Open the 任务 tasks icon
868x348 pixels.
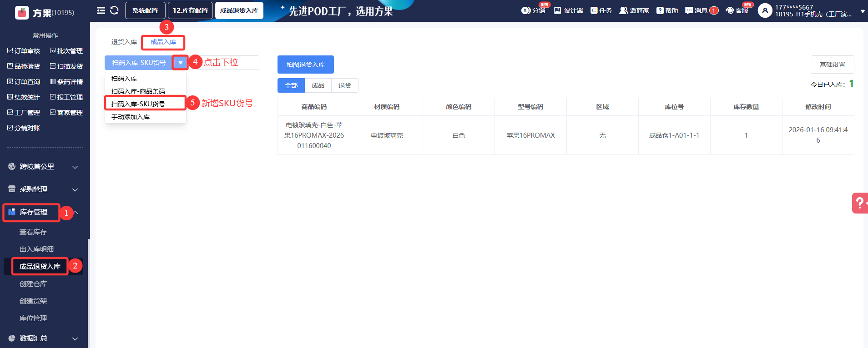pos(601,10)
